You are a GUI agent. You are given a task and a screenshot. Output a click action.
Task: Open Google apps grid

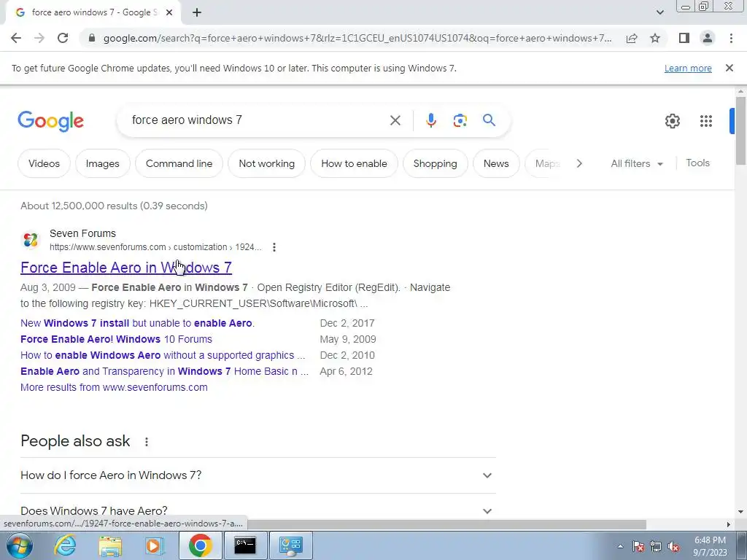pos(705,121)
